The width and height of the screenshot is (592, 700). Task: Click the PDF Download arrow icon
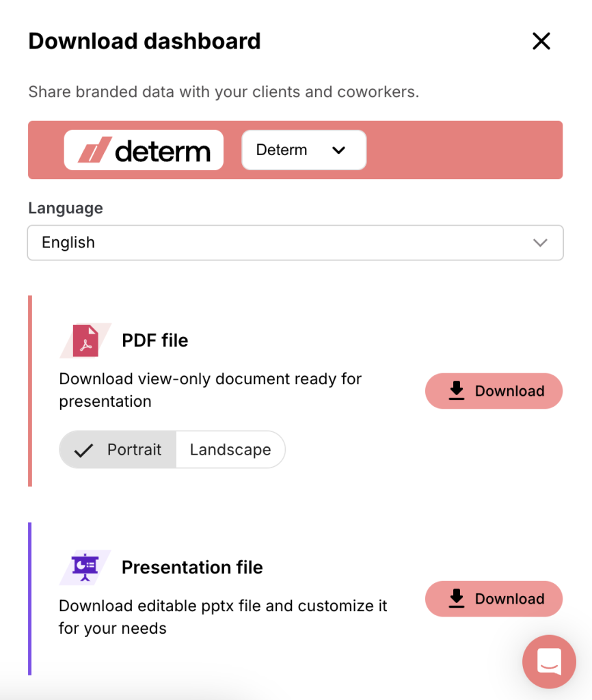click(456, 390)
